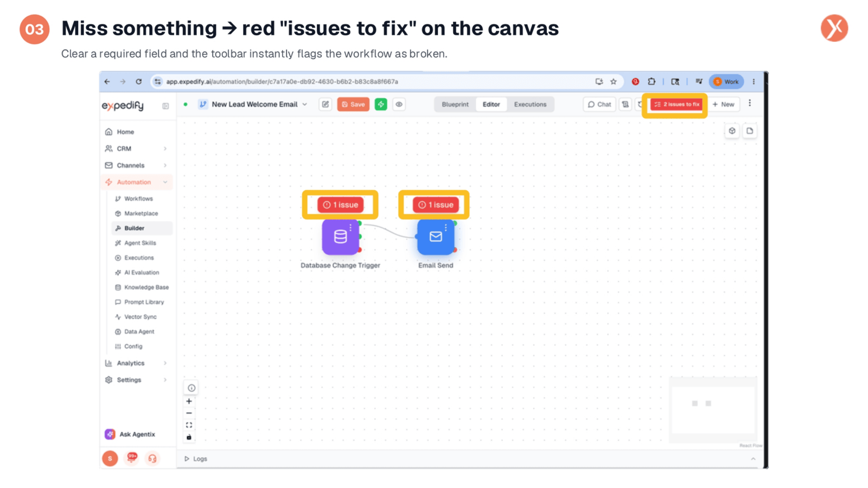868x488 pixels.
Task: Open the Chrome three-dot menu
Action: [754, 82]
